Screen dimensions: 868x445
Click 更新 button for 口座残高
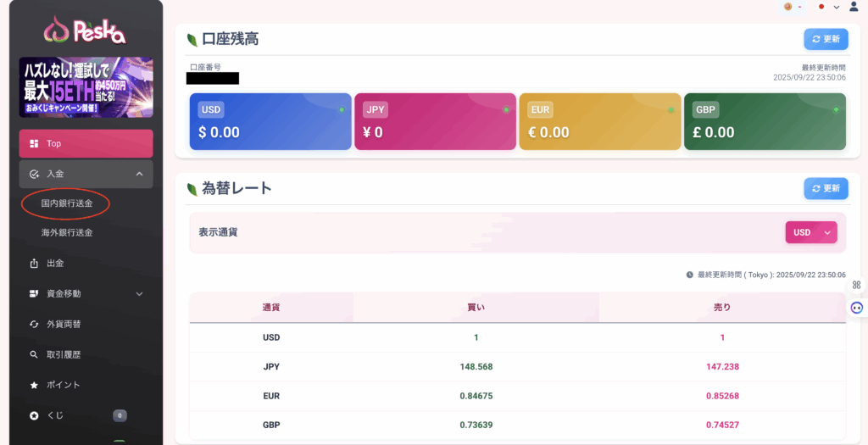click(x=826, y=39)
